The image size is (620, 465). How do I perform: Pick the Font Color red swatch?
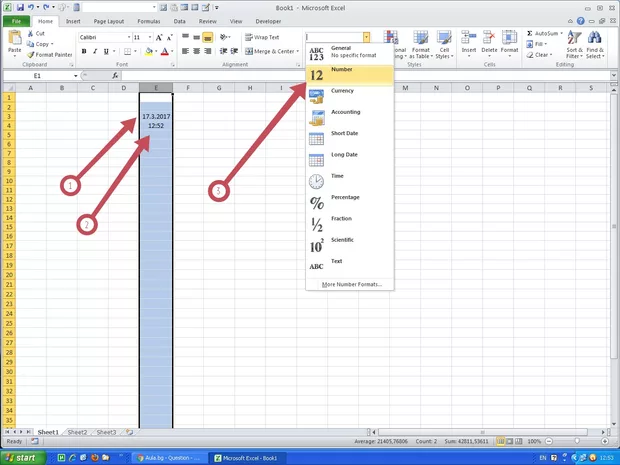click(165, 51)
